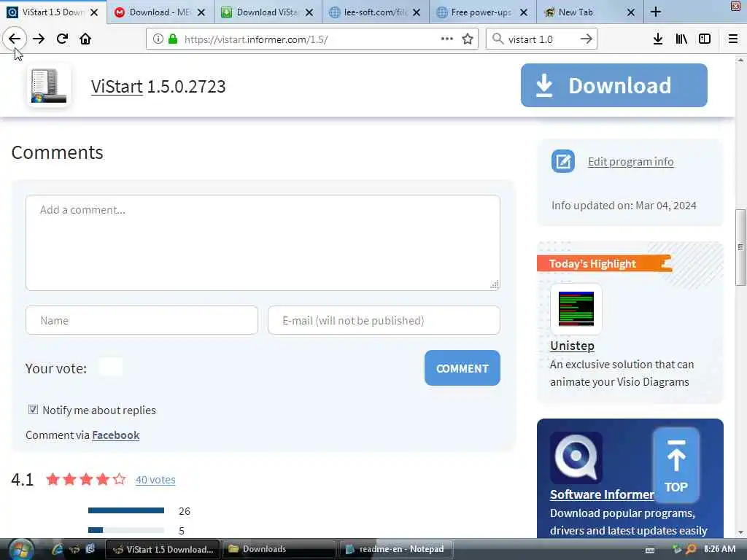This screenshot has height=560, width=747.
Task: Click the Add a comment text area
Action: coord(263,243)
